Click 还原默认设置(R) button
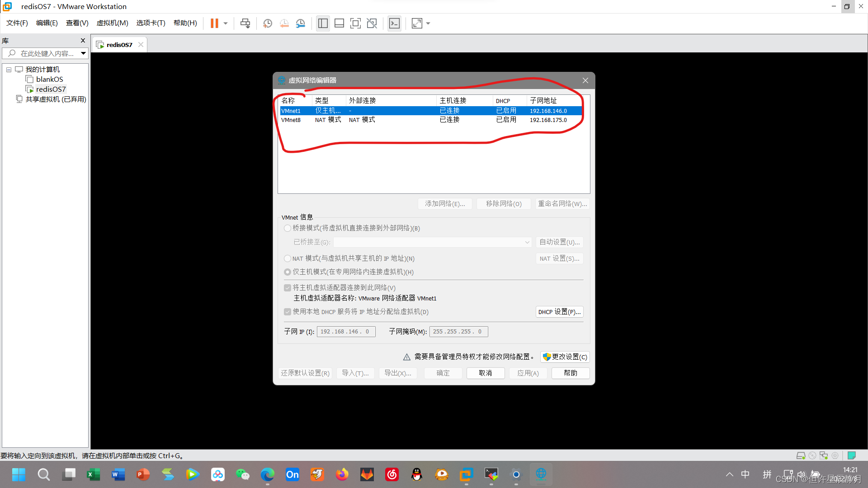The image size is (868, 488). click(305, 373)
